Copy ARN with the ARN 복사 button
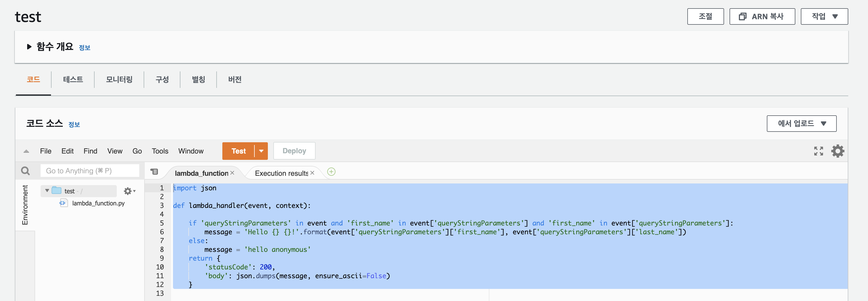The height and width of the screenshot is (301, 868). point(762,16)
